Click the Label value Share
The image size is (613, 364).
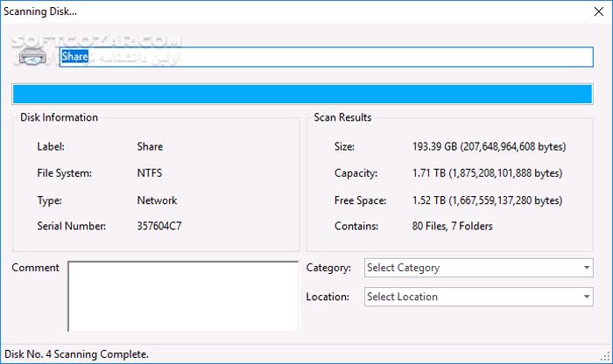click(150, 146)
